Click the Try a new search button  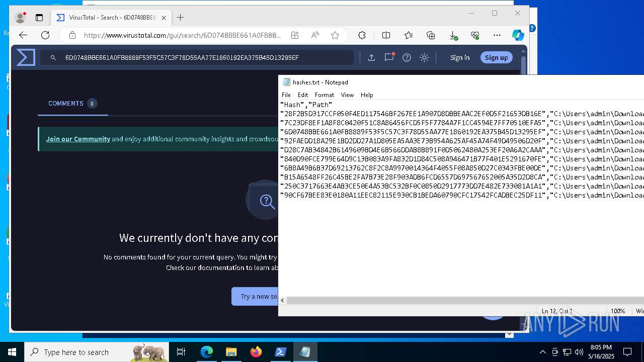pyautogui.click(x=255, y=296)
